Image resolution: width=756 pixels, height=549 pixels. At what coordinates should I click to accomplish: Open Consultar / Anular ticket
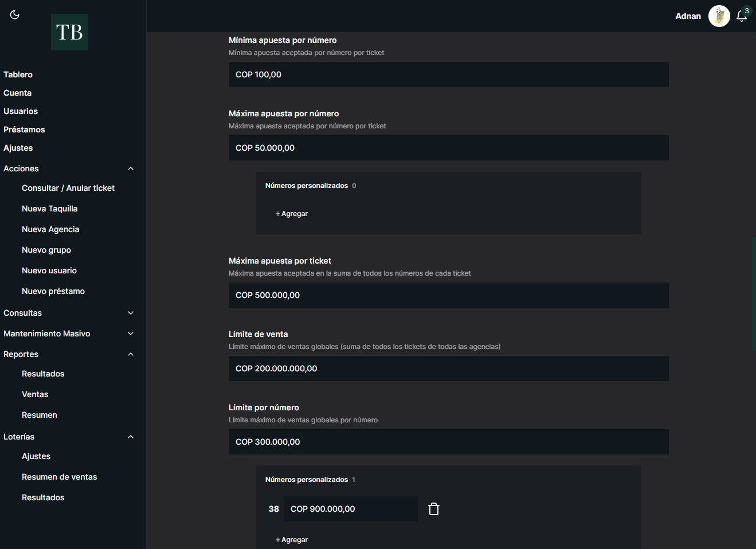point(68,188)
